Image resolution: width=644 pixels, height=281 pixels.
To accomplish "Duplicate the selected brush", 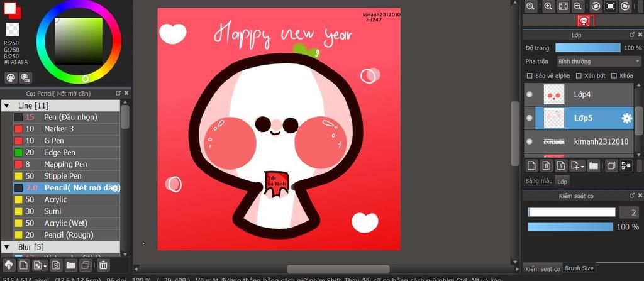I will click(x=86, y=265).
